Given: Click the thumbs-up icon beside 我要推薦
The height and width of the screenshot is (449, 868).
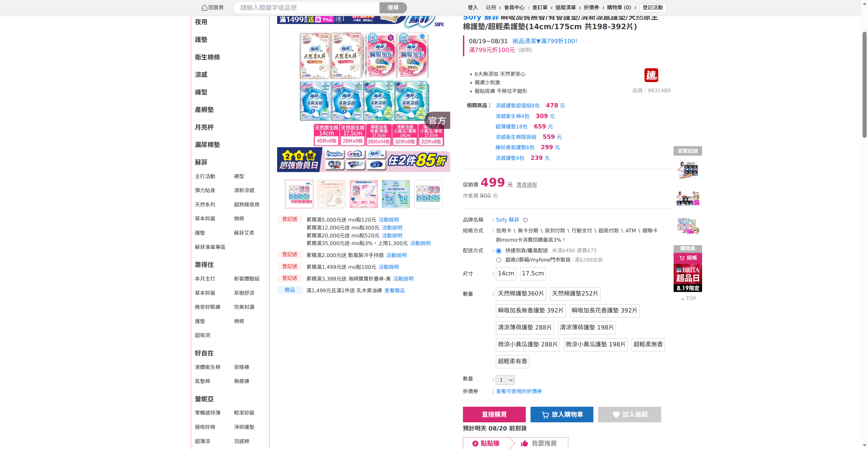Looking at the screenshot, I should (x=524, y=443).
